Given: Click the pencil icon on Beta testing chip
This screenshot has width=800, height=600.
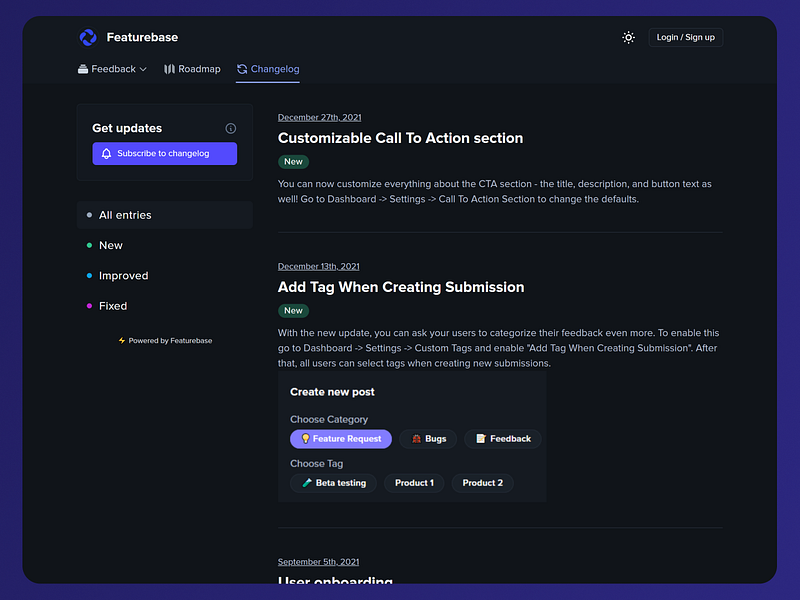Looking at the screenshot, I should 306,482.
